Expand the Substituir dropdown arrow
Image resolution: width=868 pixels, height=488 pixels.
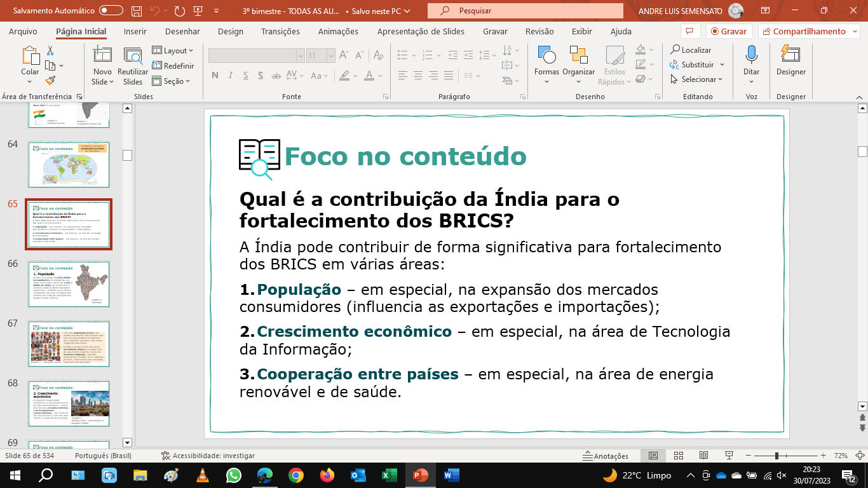point(722,65)
